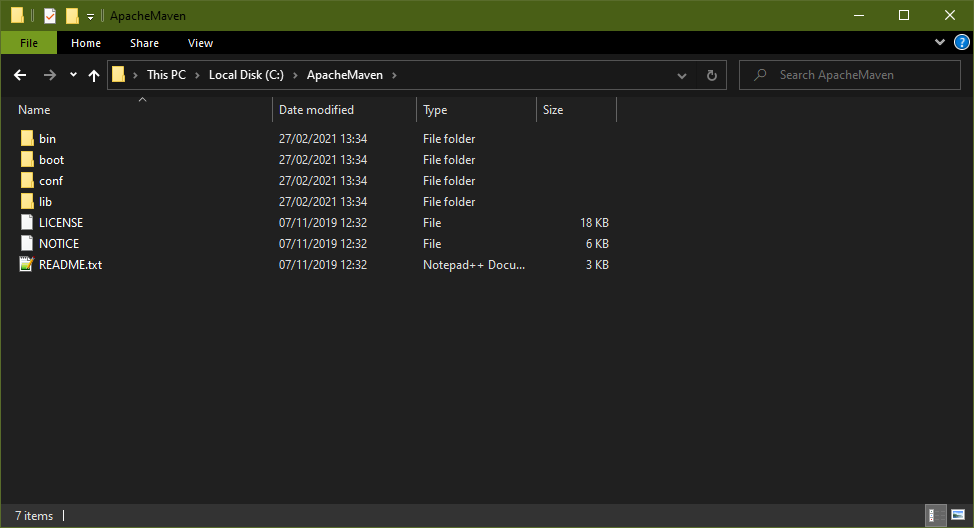Screen dimensions: 974x528
Task: Click the search magnifier icon
Action: pos(760,75)
